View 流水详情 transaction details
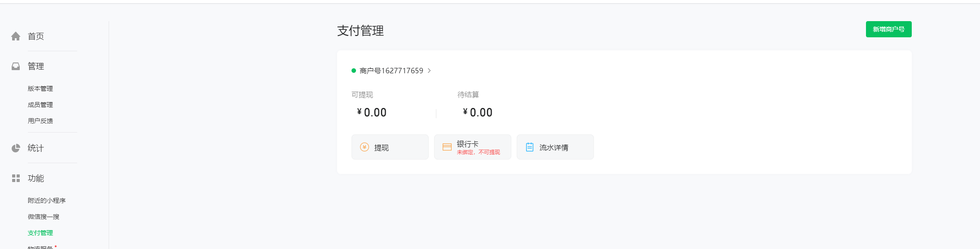Screen dimensions: 980x249 555,147
